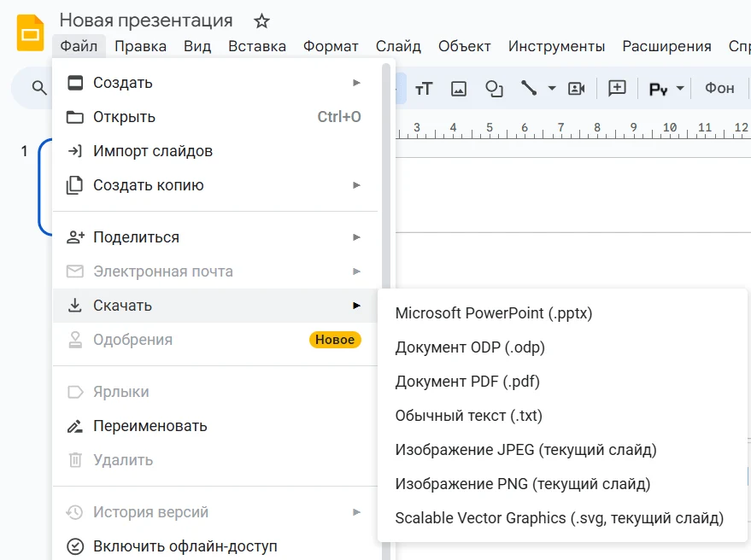
Task: Click the folder icon next to Открыть
Action: click(74, 117)
